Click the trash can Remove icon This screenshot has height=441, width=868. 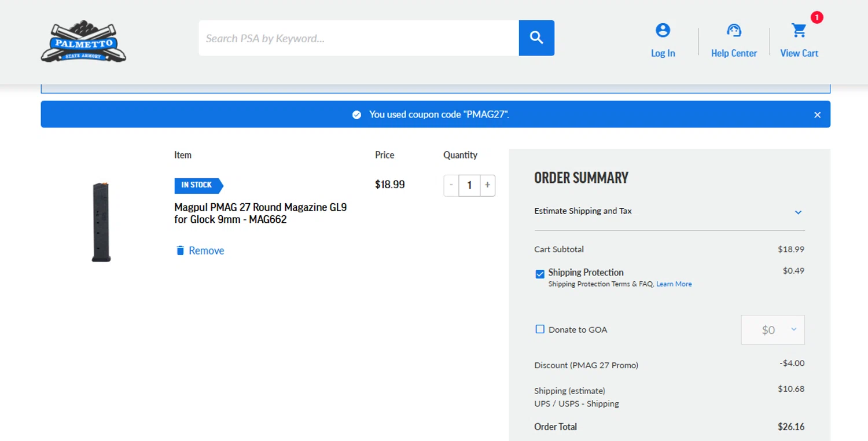click(x=180, y=251)
